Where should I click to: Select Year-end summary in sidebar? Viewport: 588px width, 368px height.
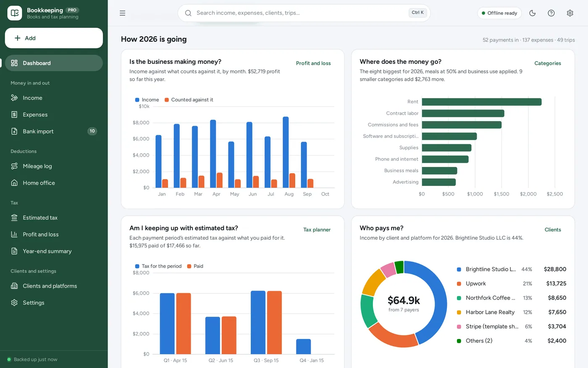(54, 251)
